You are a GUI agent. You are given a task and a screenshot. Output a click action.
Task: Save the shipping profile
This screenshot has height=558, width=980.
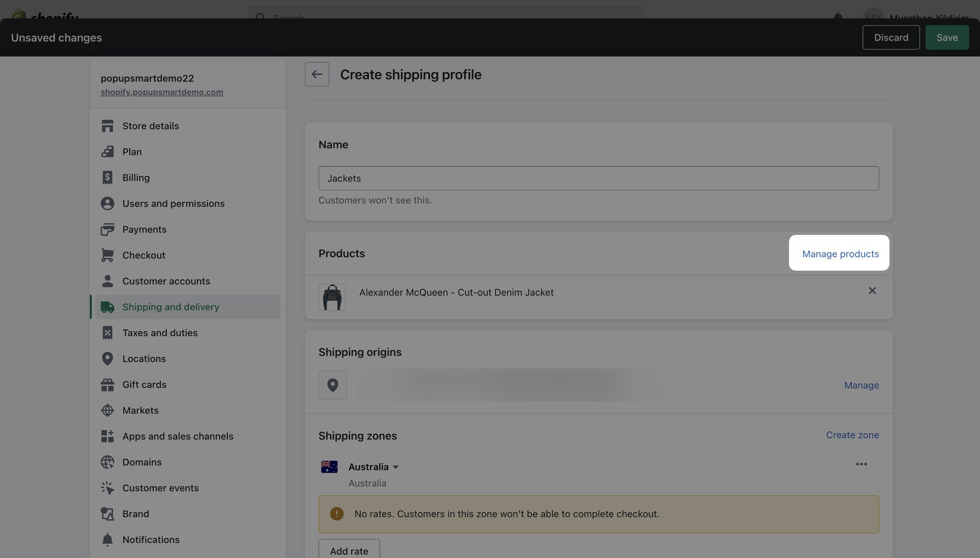coord(947,37)
